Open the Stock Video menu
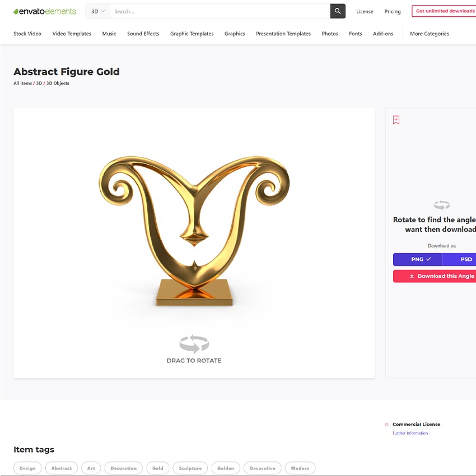The image size is (476, 476). (27, 34)
